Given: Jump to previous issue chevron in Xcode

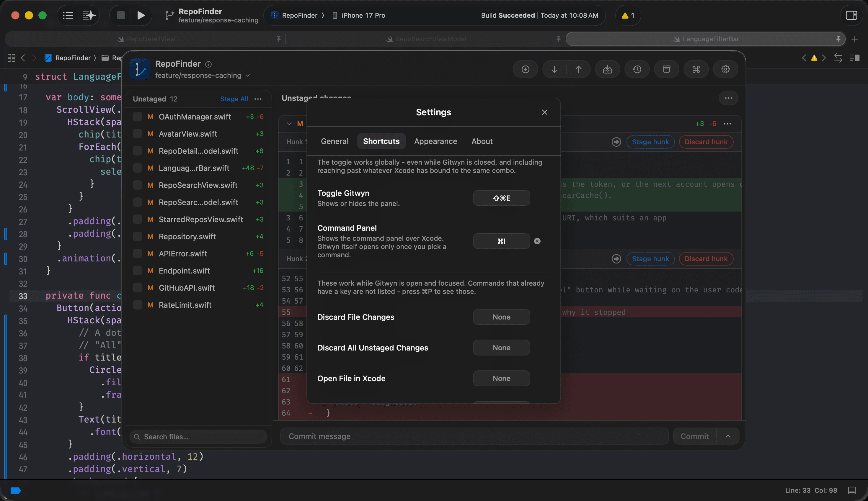Looking at the screenshot, I should click(804, 58).
